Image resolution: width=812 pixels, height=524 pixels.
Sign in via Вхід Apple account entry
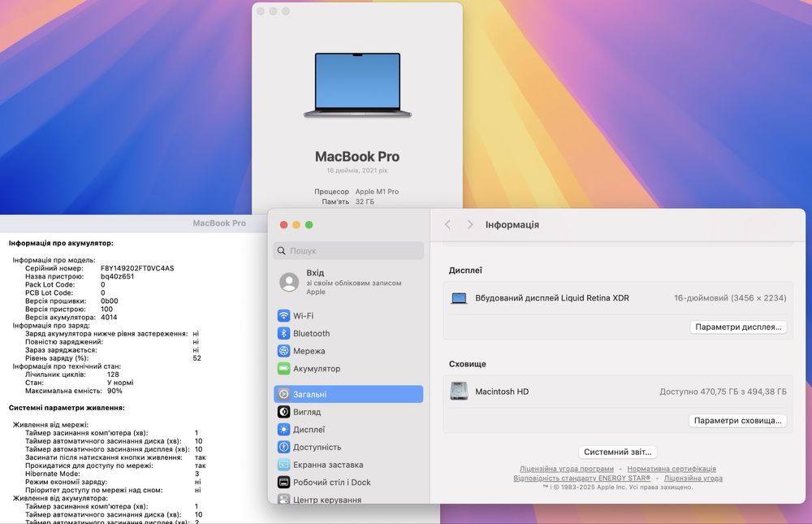348,283
